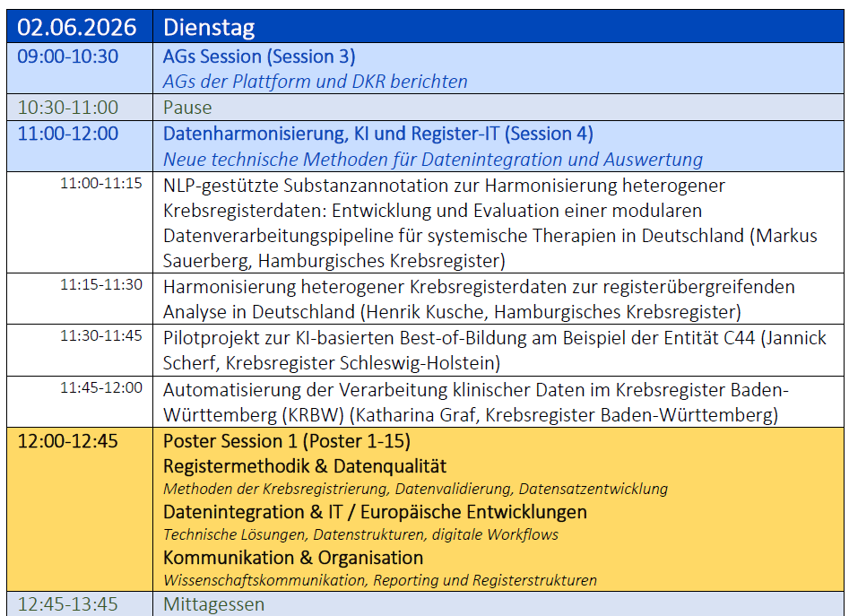Screen dimensions: 849x616
Task: Click the Kommunikation & Organisation topic heading
Action: click(x=293, y=557)
